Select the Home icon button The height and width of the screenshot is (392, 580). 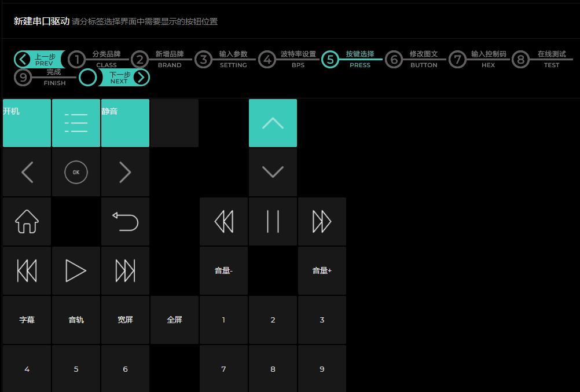27,221
